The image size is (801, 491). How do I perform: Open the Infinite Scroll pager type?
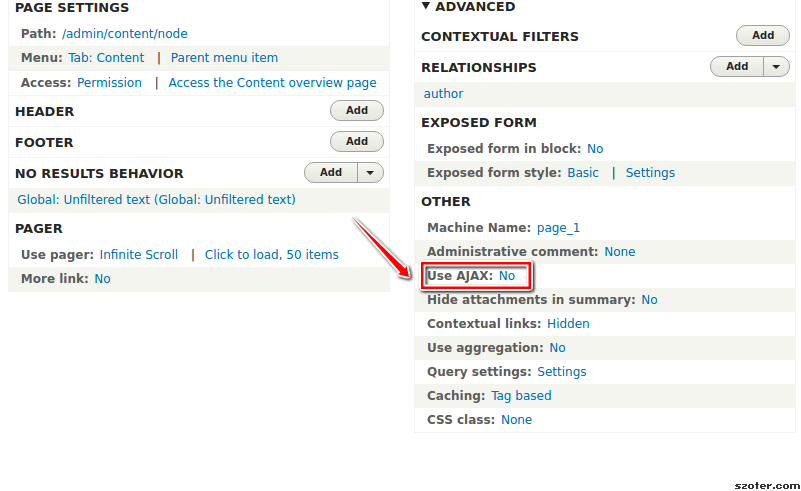click(x=138, y=254)
